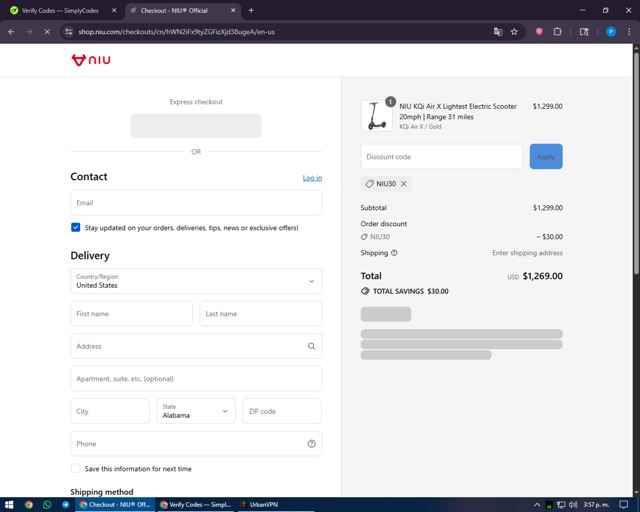This screenshot has width=640, height=512.
Task: Click the Express checkout placeholder button
Action: pyautogui.click(x=196, y=126)
